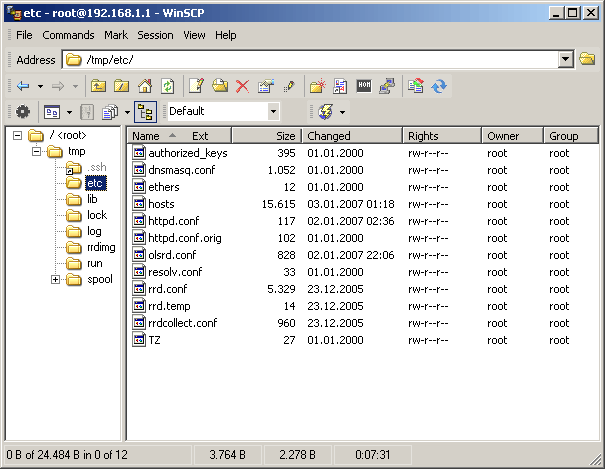Image resolution: width=605 pixels, height=469 pixels.
Task: Open the Default transfer settings dropdown
Action: [273, 112]
